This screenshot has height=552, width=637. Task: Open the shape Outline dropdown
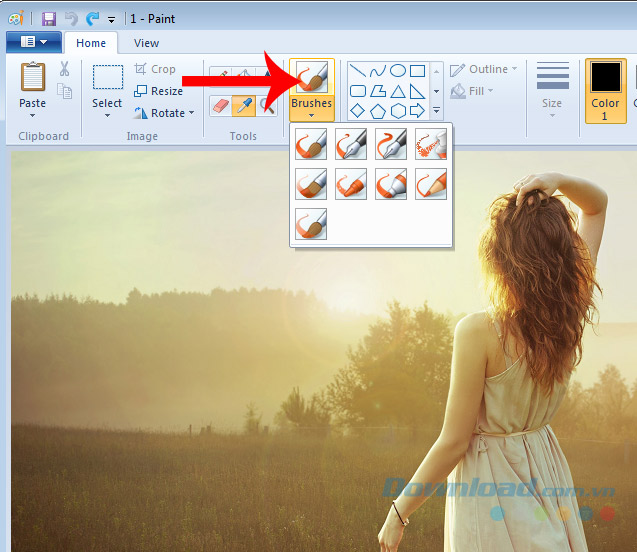pos(483,69)
